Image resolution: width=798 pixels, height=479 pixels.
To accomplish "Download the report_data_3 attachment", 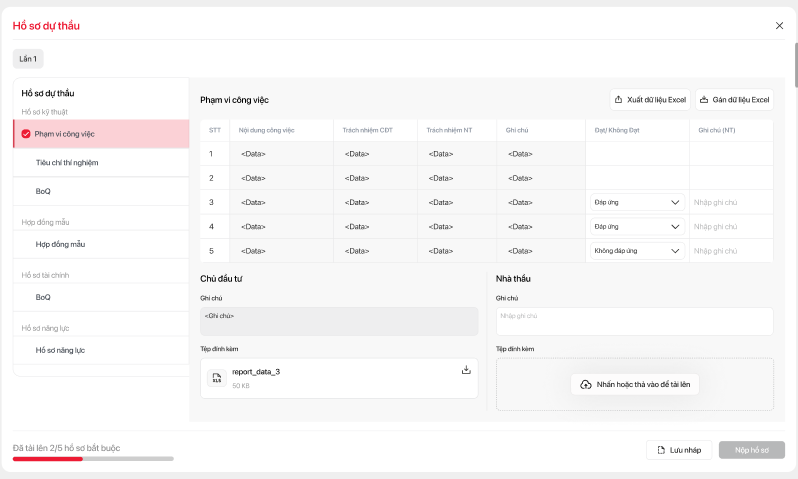I will 466,370.
